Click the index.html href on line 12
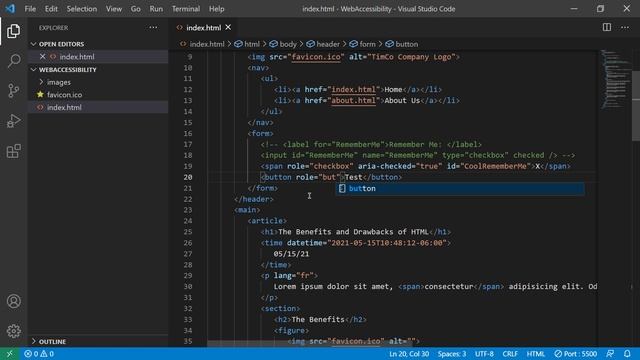 353,89
